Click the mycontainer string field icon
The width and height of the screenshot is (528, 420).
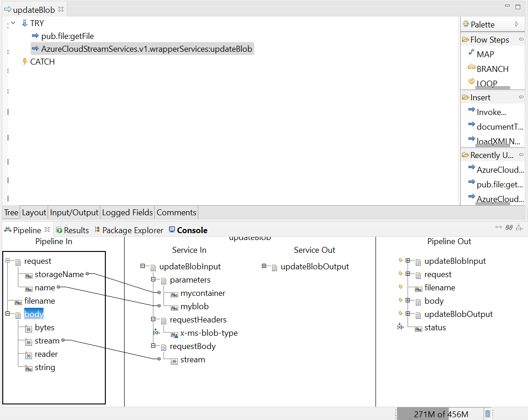point(174,295)
